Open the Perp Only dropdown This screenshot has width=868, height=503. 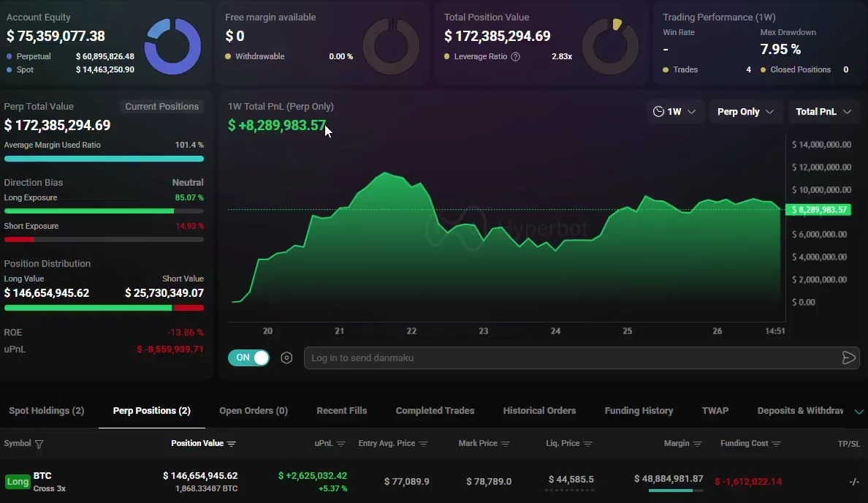(x=745, y=111)
